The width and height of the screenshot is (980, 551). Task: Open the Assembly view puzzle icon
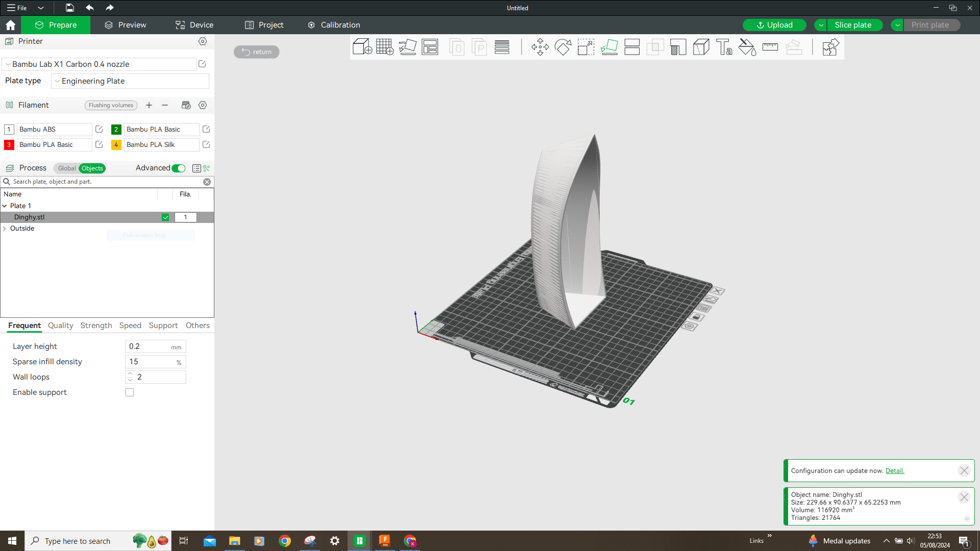point(830,47)
